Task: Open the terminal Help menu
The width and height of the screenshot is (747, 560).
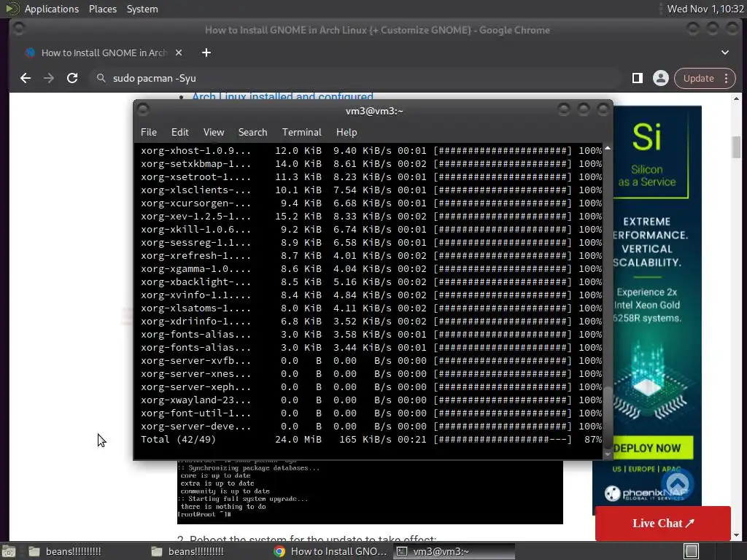Action: tap(347, 132)
